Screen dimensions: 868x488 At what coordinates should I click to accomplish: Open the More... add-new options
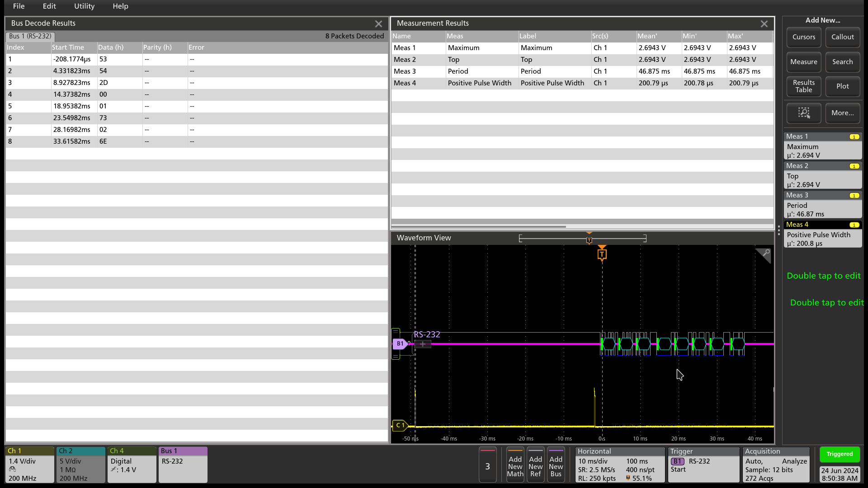tap(842, 113)
